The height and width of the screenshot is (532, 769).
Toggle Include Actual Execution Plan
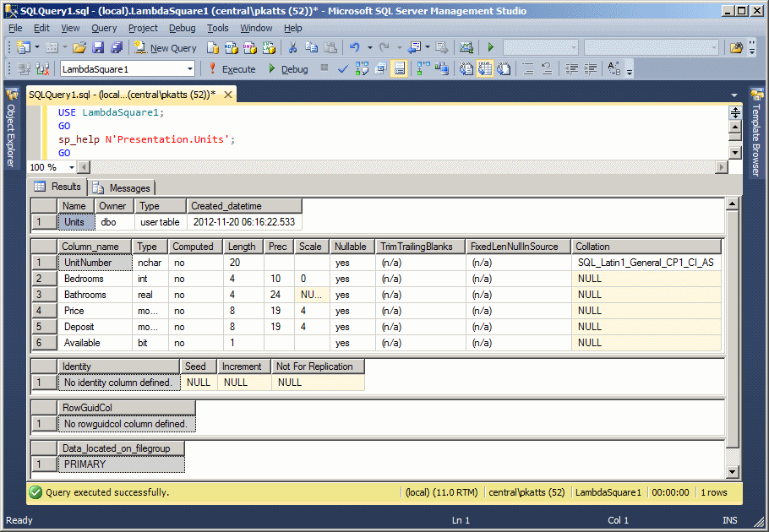(x=423, y=69)
